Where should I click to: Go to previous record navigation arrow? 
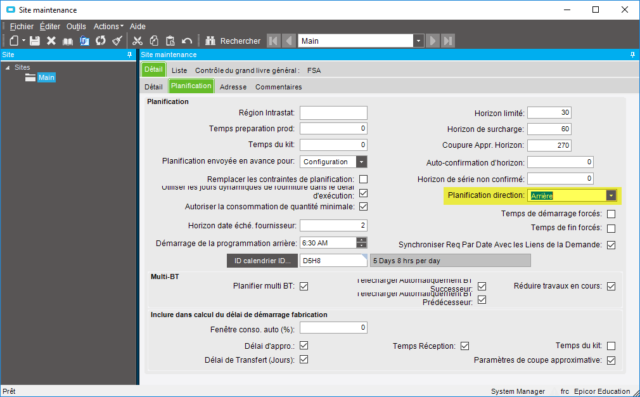click(x=289, y=41)
